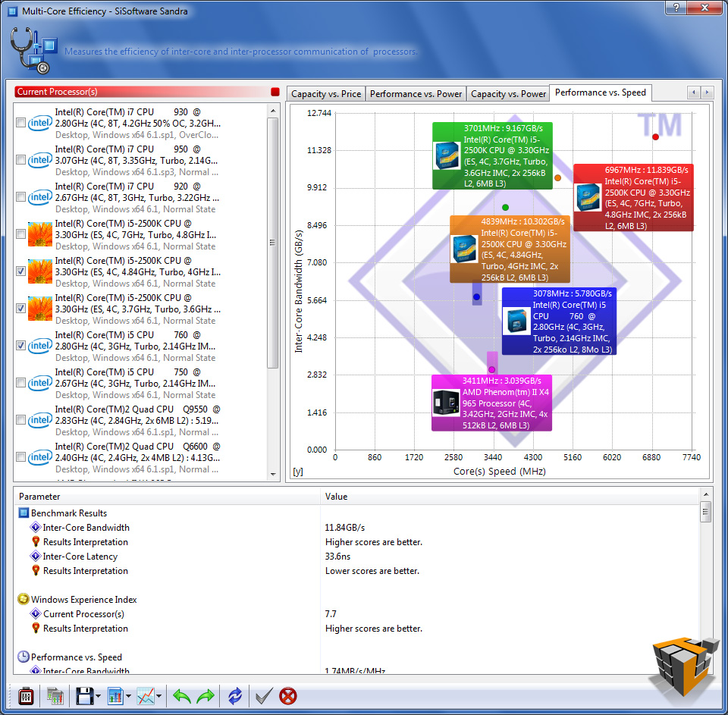Enable the Core i7 950 checkbox

pos(20,160)
